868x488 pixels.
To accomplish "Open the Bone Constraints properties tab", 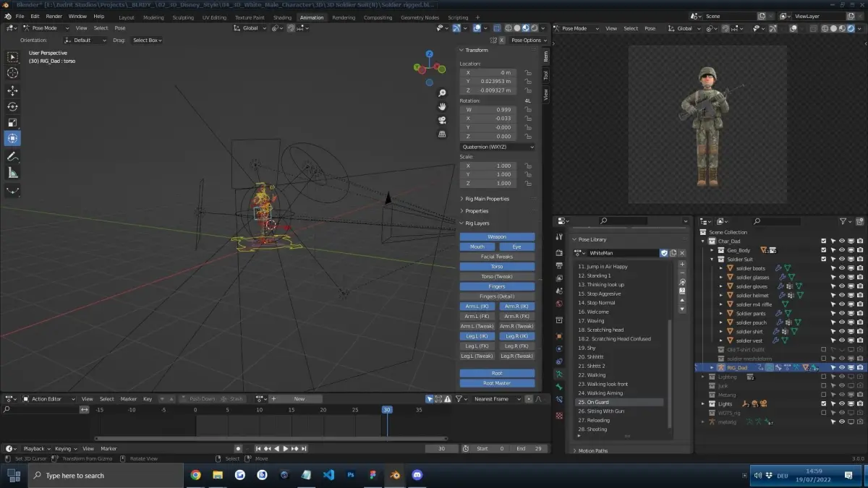I will click(x=559, y=401).
